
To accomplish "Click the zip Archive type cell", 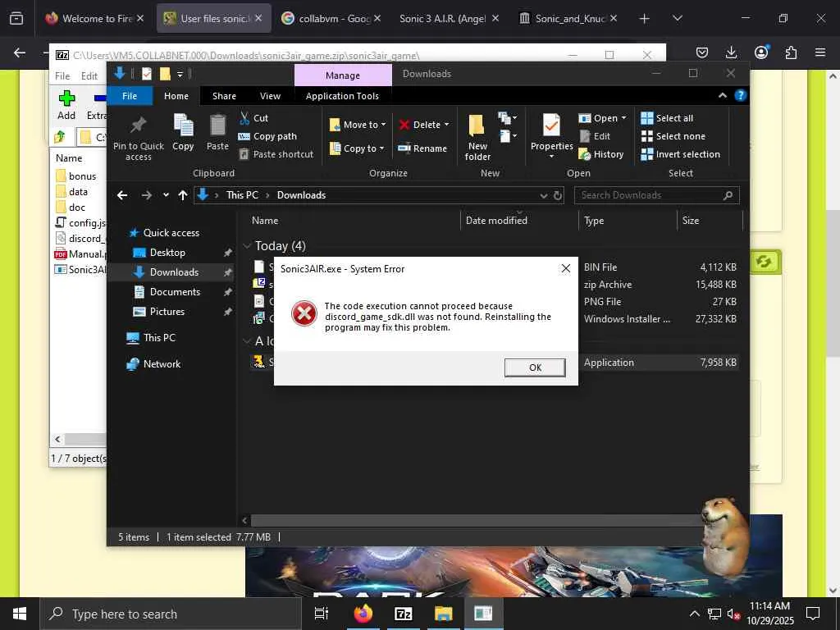I will (x=608, y=285).
